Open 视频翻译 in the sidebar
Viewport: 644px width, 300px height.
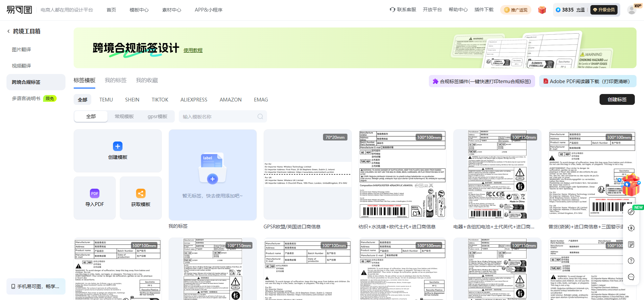click(21, 66)
